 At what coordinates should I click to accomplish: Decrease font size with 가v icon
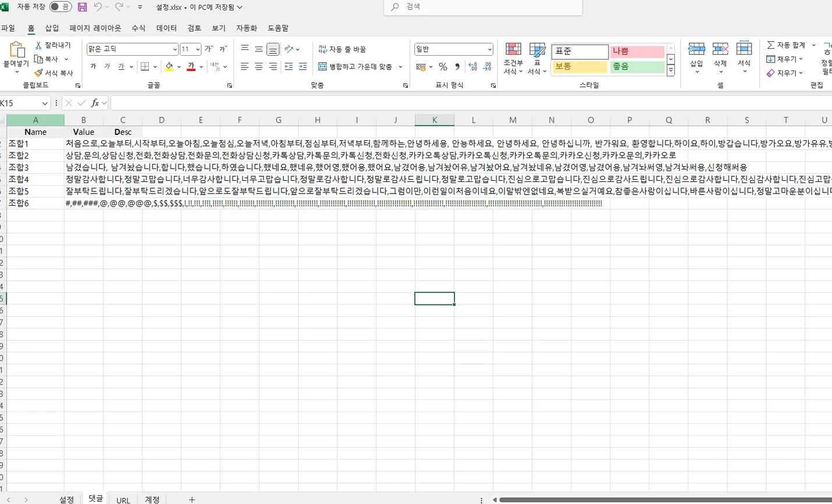(x=223, y=49)
